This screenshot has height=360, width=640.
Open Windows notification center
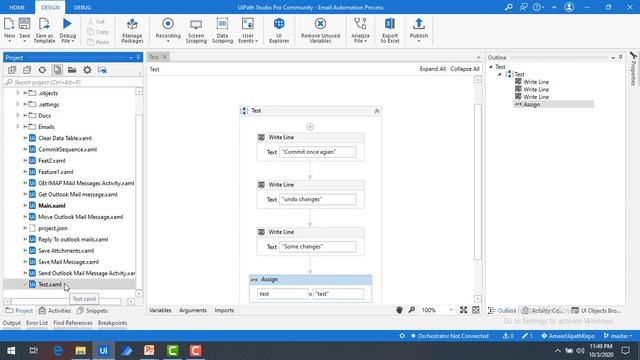tap(625, 351)
